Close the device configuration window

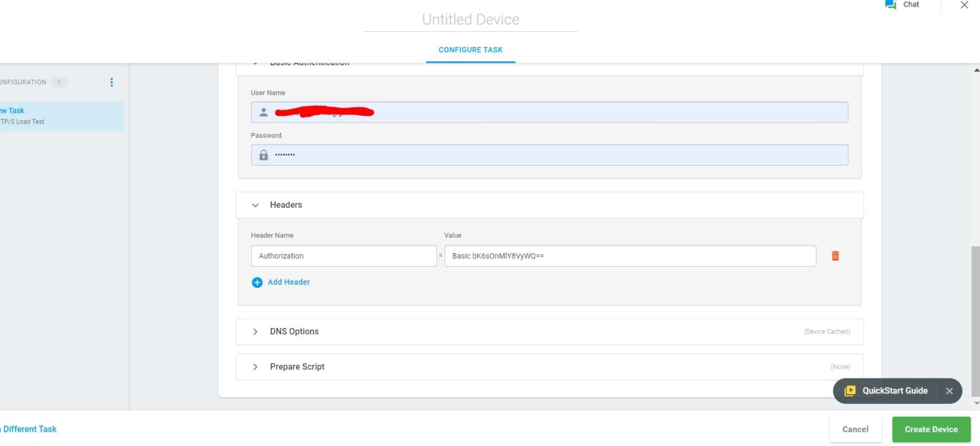[964, 6]
